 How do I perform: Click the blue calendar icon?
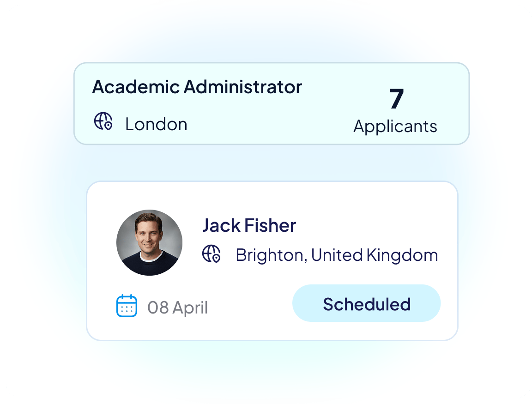pyautogui.click(x=127, y=306)
